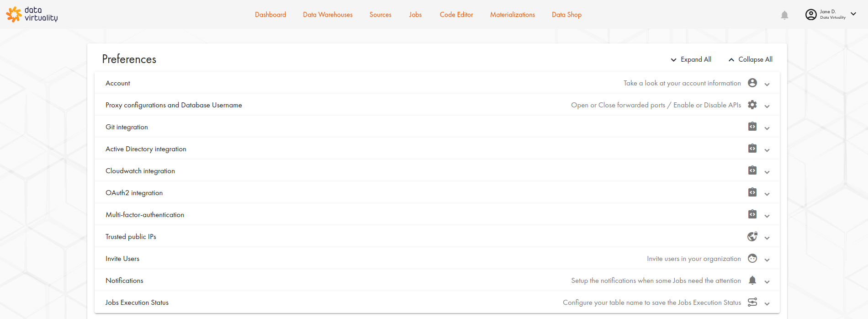Click the bell icon in the Notifications row
Image resolution: width=868 pixels, height=319 pixels.
752,280
